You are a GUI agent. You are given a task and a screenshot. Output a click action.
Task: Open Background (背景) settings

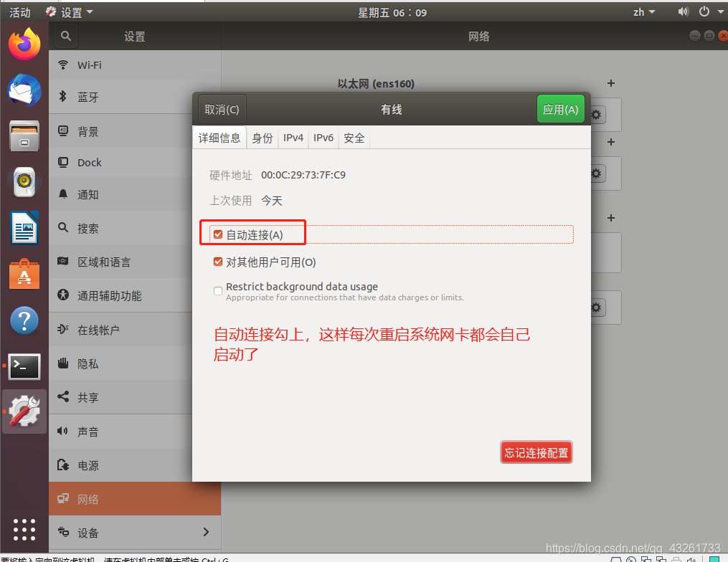pyautogui.click(x=135, y=131)
